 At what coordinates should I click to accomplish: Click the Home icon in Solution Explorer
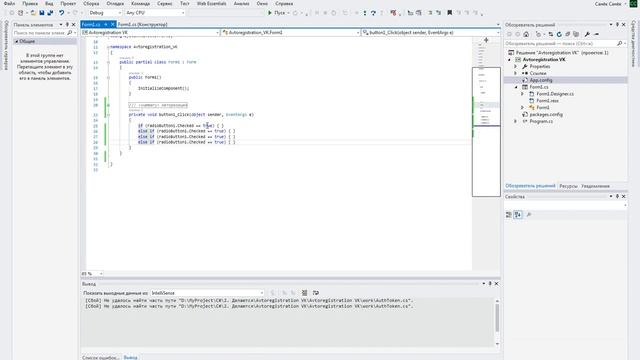(x=526, y=34)
